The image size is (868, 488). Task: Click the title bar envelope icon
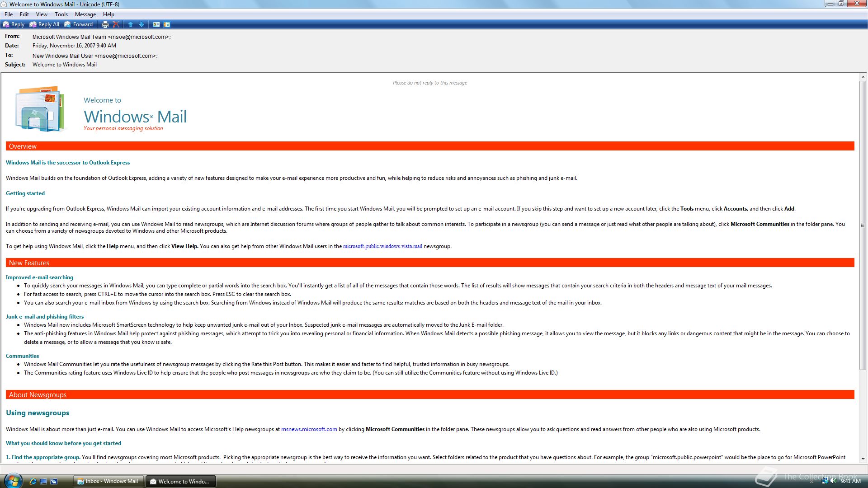(4, 4)
